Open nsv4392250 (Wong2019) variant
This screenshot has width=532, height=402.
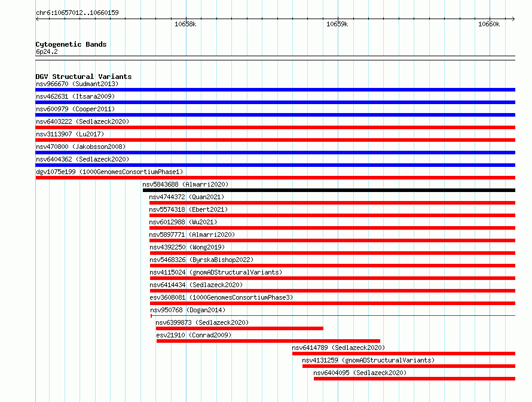pyautogui.click(x=187, y=247)
